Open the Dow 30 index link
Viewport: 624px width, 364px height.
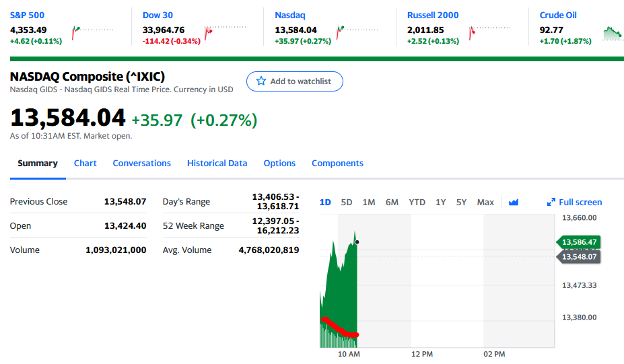point(158,15)
